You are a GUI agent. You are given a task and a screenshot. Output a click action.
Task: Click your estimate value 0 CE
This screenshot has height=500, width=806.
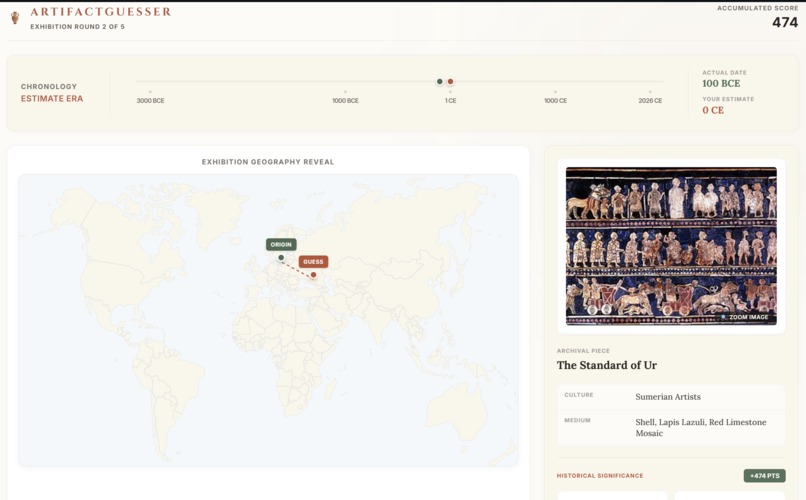713,110
